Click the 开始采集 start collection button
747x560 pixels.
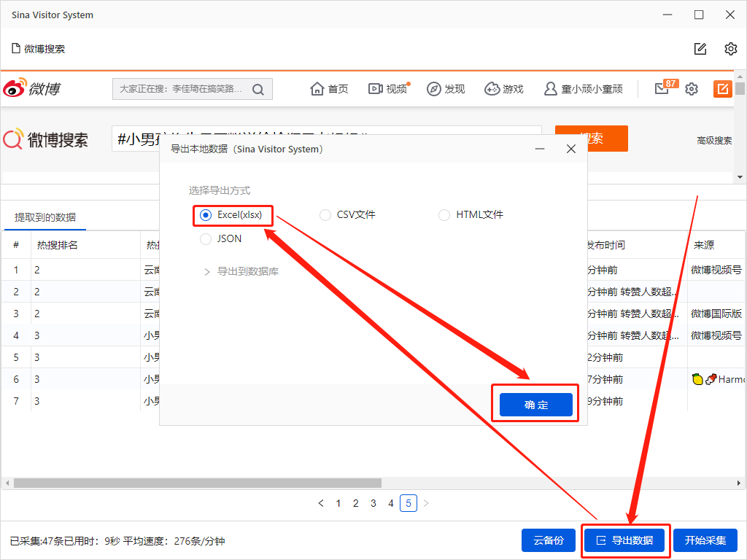coord(705,540)
